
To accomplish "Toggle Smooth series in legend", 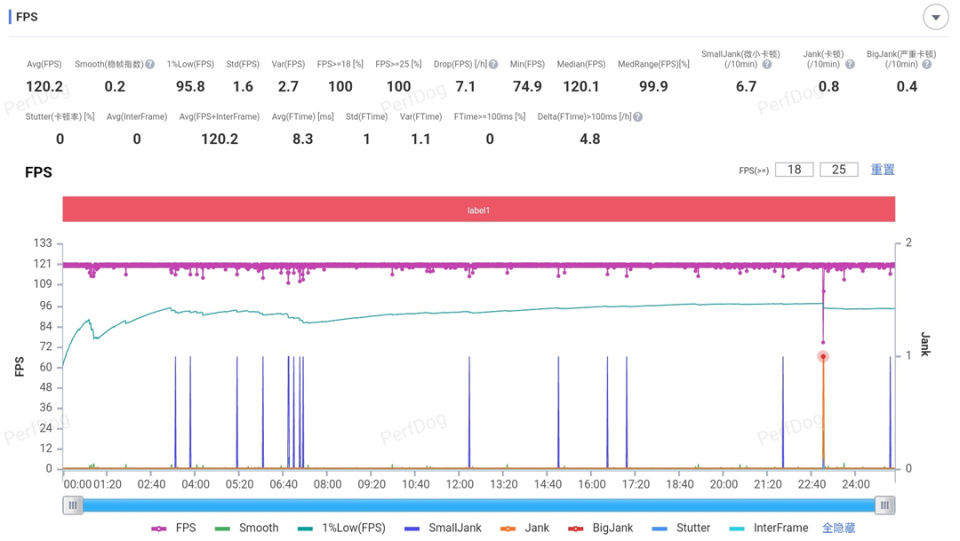I will click(x=247, y=528).
